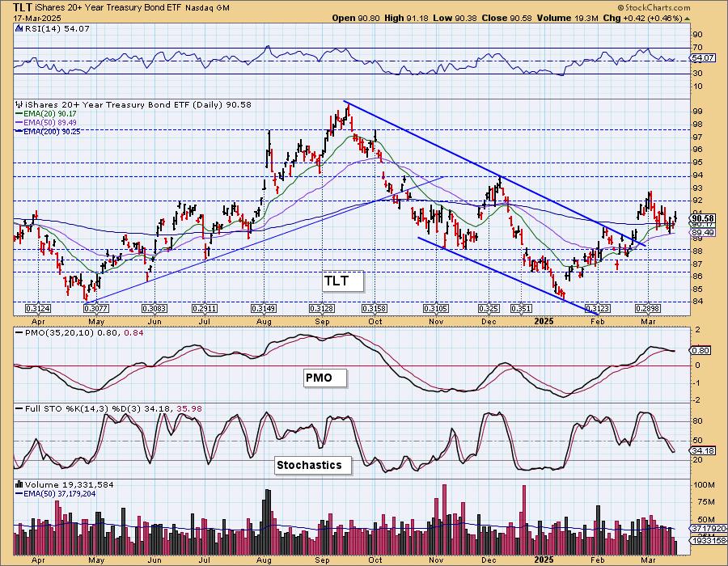Image resolution: width=728 pixels, height=566 pixels.
Task: Select the EMA(20) 90.17 legend entry
Action: click(46, 114)
